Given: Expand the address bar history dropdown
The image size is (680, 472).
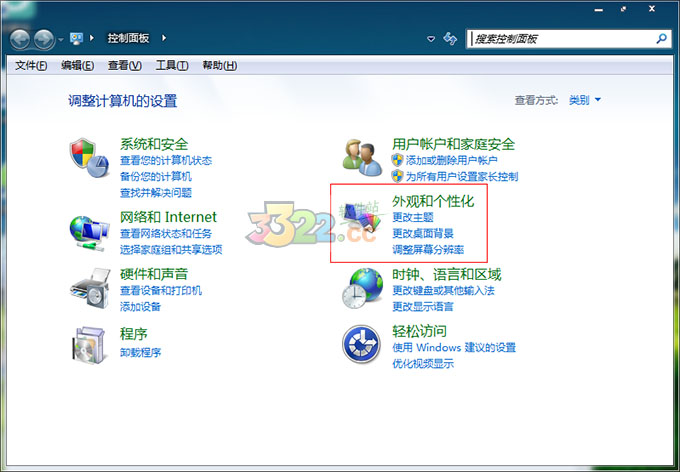Looking at the screenshot, I should click(x=431, y=39).
